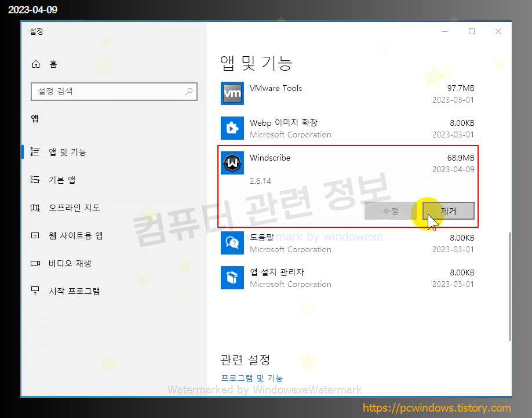Select VMware Tools app entry
This screenshot has width=532, height=418.
[348, 93]
